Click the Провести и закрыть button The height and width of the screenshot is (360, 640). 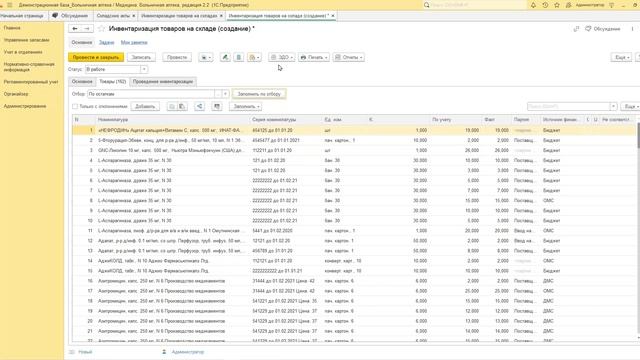[96, 58]
